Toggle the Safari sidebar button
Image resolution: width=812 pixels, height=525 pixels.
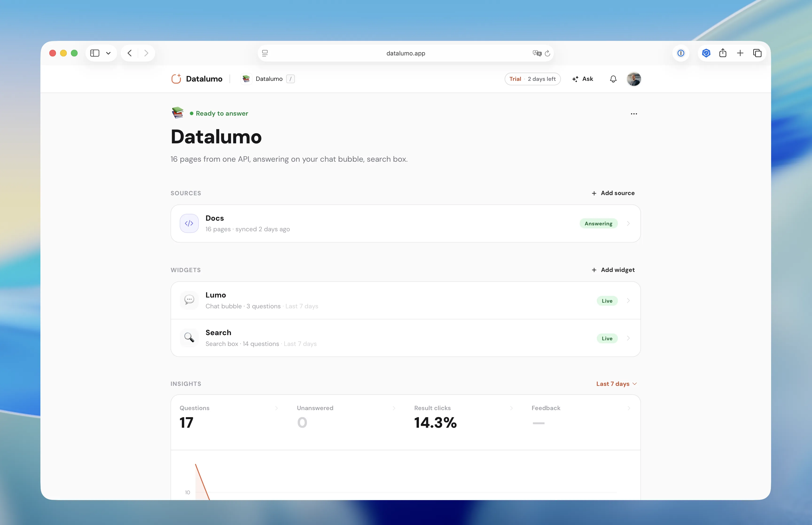tap(95, 53)
